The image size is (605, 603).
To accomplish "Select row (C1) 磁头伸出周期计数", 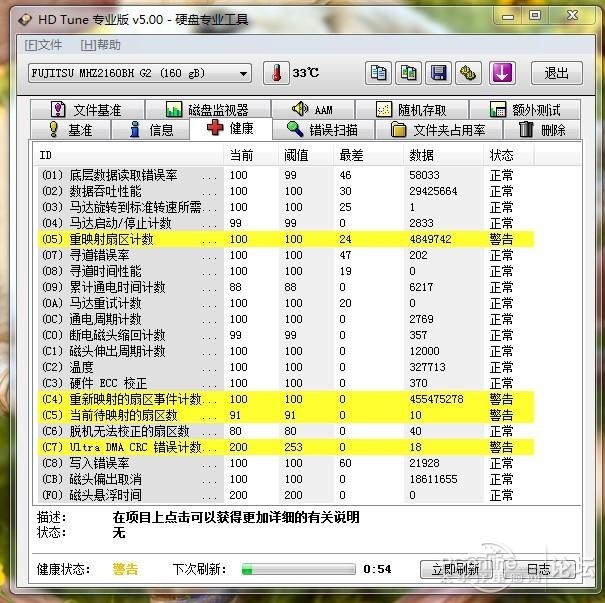I will coord(286,351).
